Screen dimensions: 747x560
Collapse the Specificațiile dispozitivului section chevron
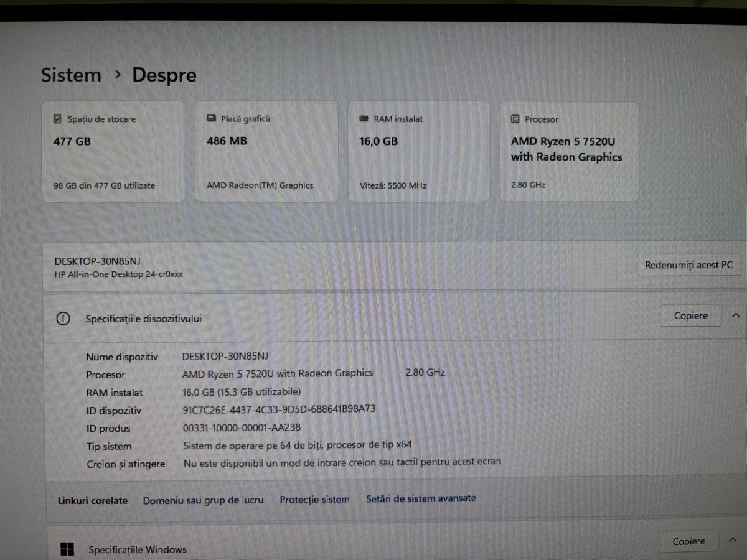click(x=735, y=316)
